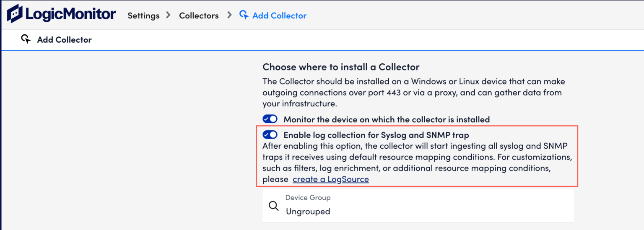The height and width of the screenshot is (230, 644).
Task: Turn off the monitor-device toggle switch
Action: [x=270, y=119]
